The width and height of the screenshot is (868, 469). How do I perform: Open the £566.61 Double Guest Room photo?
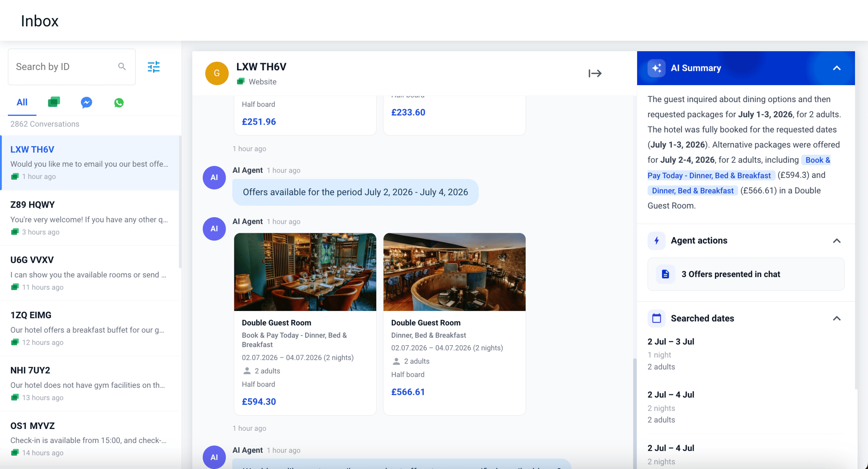click(x=454, y=272)
